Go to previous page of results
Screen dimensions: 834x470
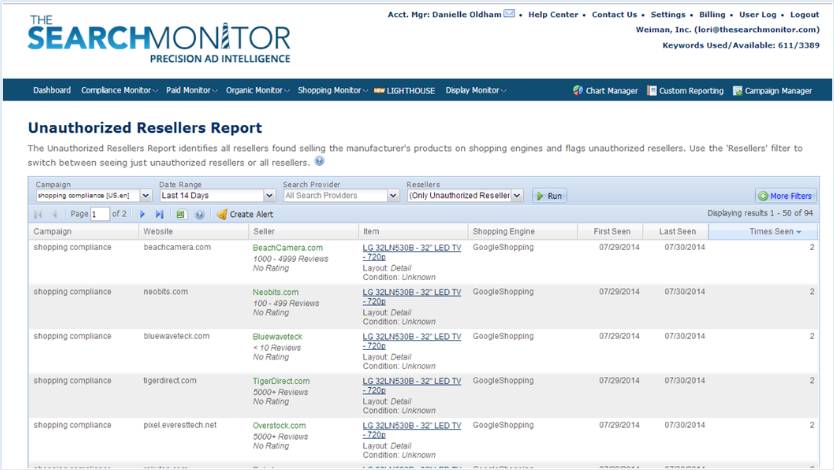coord(55,214)
